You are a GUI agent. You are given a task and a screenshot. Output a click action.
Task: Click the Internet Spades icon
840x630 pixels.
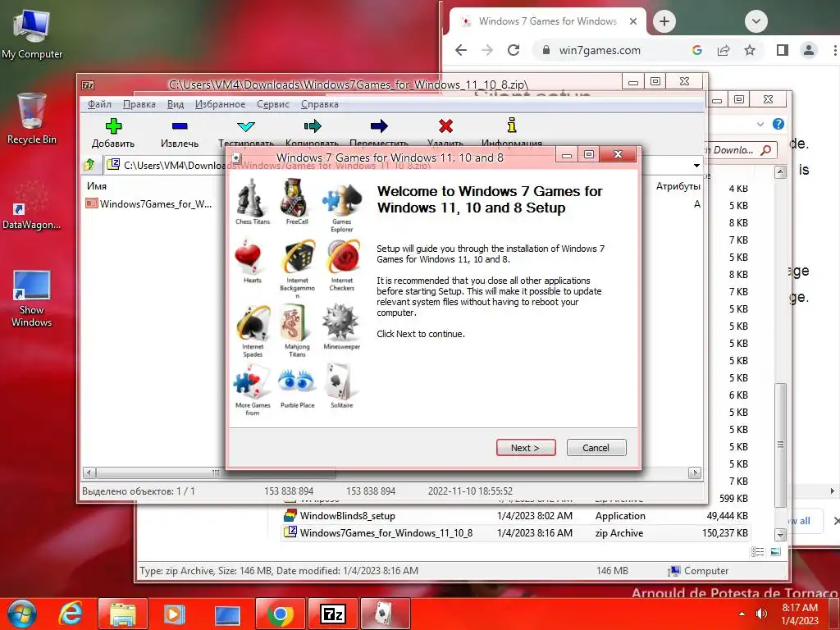pyautogui.click(x=253, y=323)
